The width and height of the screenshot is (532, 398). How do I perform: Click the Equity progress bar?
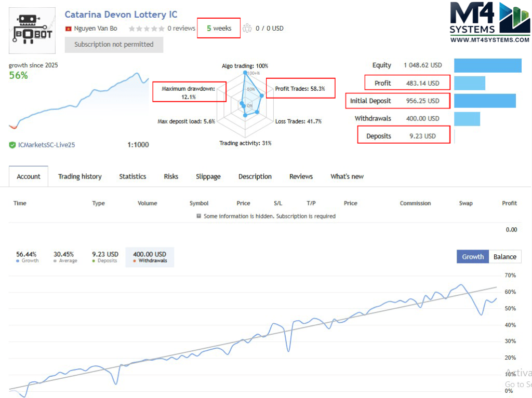(x=487, y=65)
